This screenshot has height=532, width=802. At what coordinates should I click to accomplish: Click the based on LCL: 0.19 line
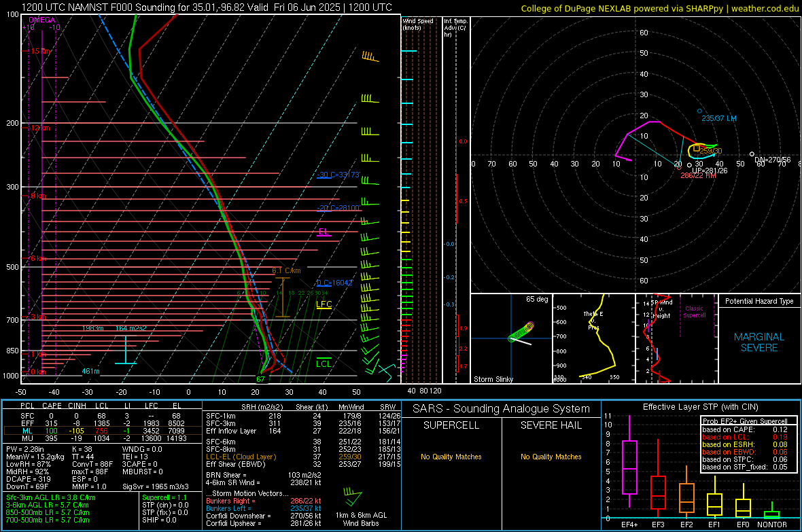pyautogui.click(x=745, y=437)
